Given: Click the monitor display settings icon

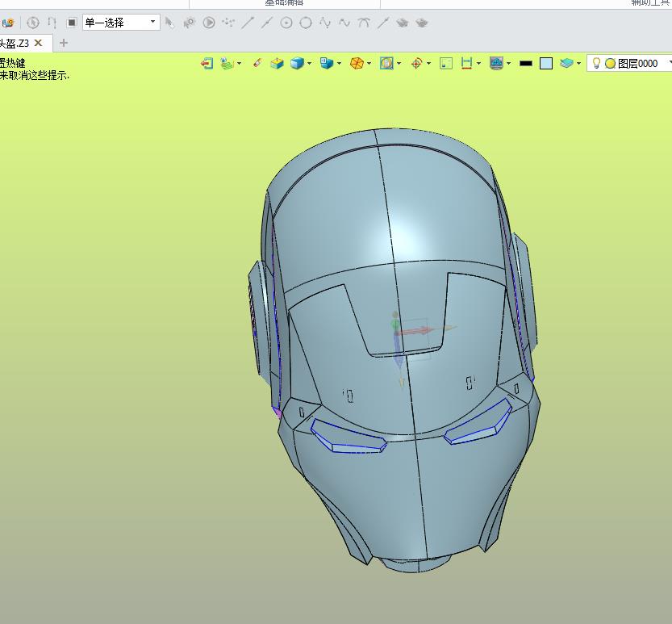Looking at the screenshot, I should [x=496, y=63].
